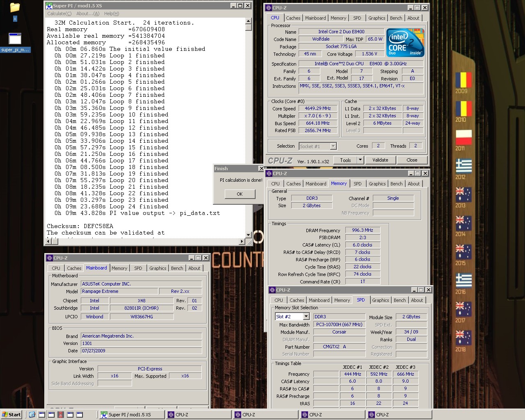The height and width of the screenshot is (420, 525).
Task: Open the About menu in Super PI
Action: [88, 14]
